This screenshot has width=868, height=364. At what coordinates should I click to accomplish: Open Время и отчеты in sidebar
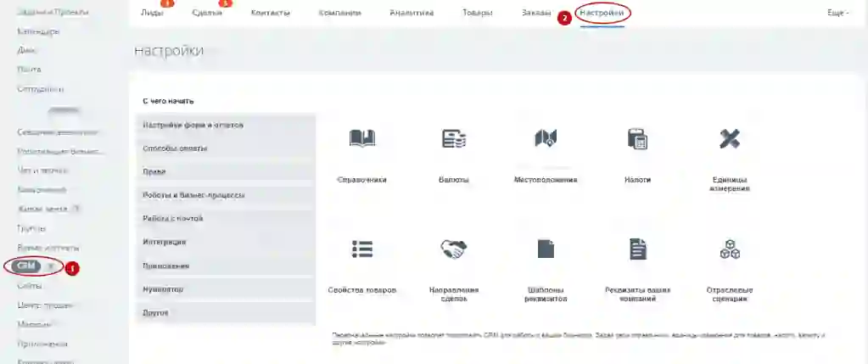pos(48,248)
